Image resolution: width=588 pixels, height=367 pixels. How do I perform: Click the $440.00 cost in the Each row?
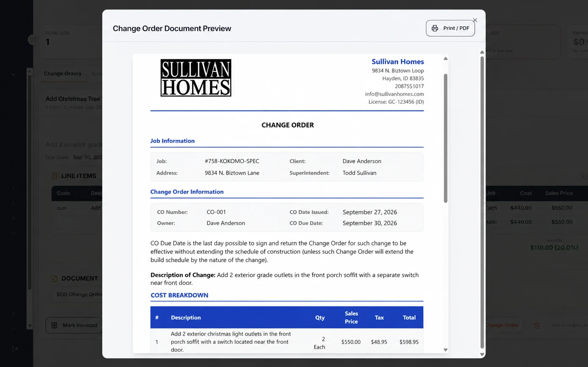(521, 208)
